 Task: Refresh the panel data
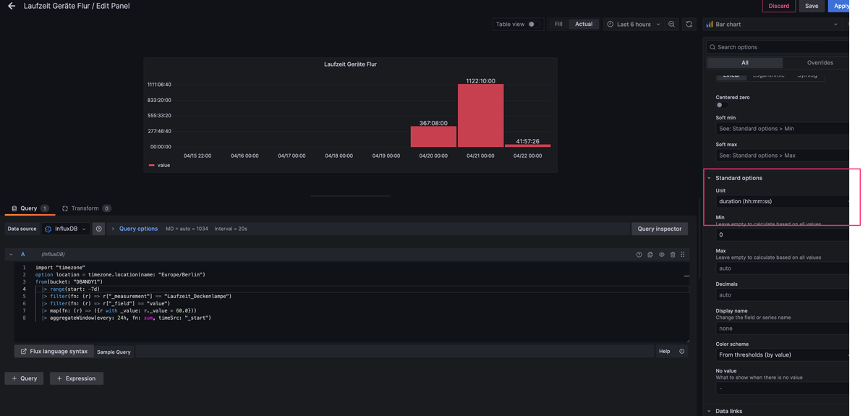click(x=689, y=25)
